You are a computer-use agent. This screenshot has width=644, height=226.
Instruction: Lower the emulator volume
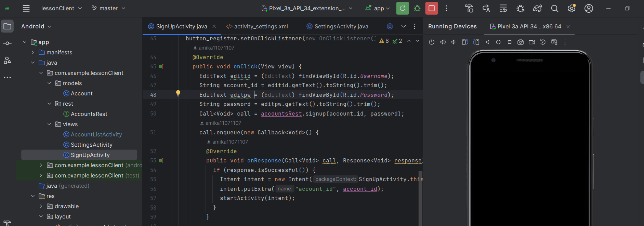pyautogui.click(x=453, y=42)
